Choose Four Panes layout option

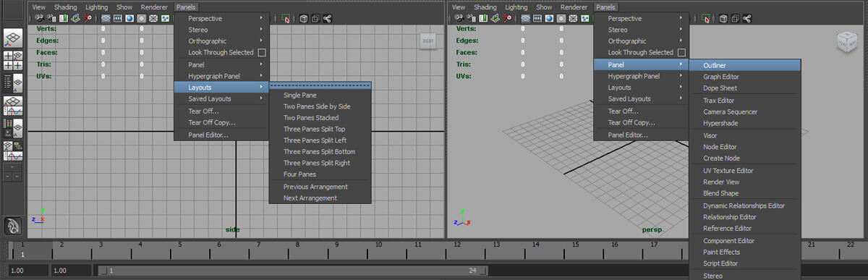point(320,174)
